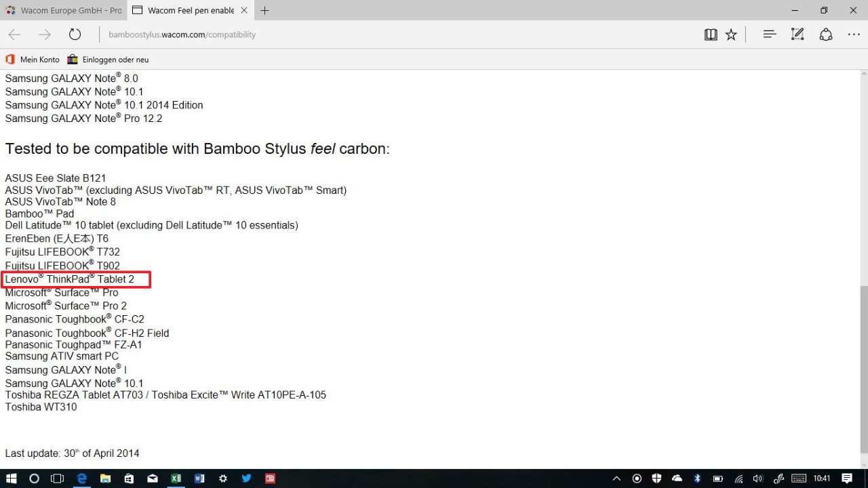Viewport: 868px width, 488px height.
Task: Refresh the compatibility page
Action: [75, 35]
